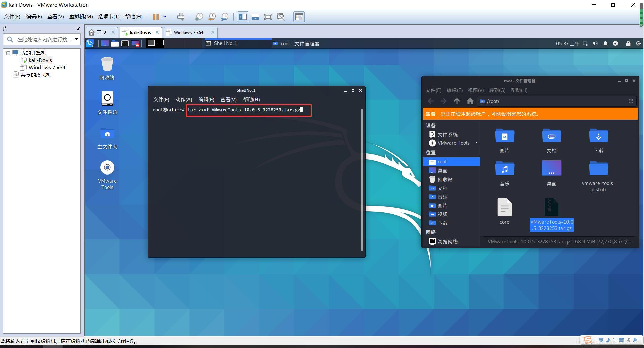Viewport: 644px width, 348px height.
Task: Click the Unity mode toolbar icon
Action: 281,17
